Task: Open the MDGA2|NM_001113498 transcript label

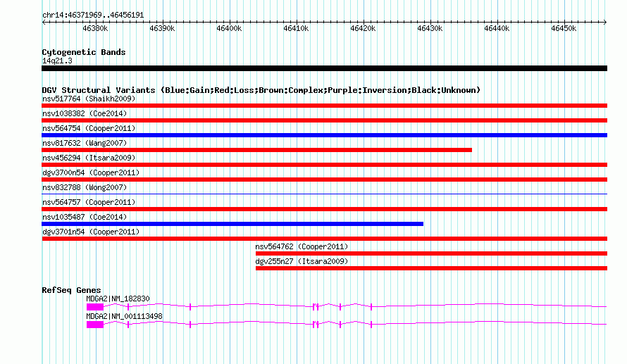Action: tap(125, 316)
